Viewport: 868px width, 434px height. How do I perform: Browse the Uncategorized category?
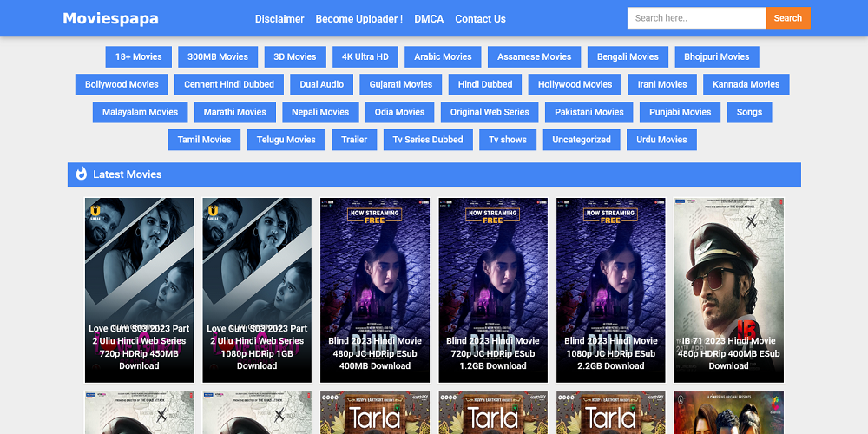(x=582, y=140)
